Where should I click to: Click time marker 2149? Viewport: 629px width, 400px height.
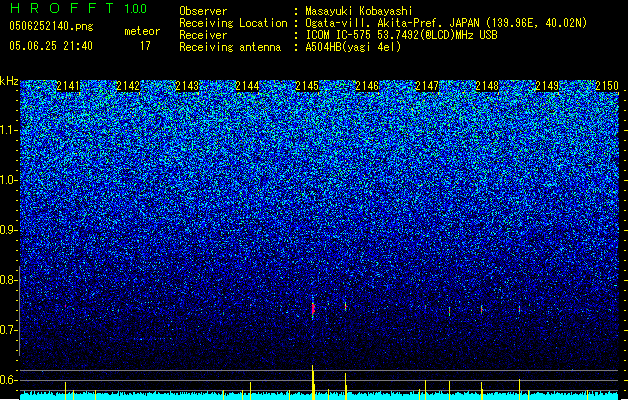point(547,85)
